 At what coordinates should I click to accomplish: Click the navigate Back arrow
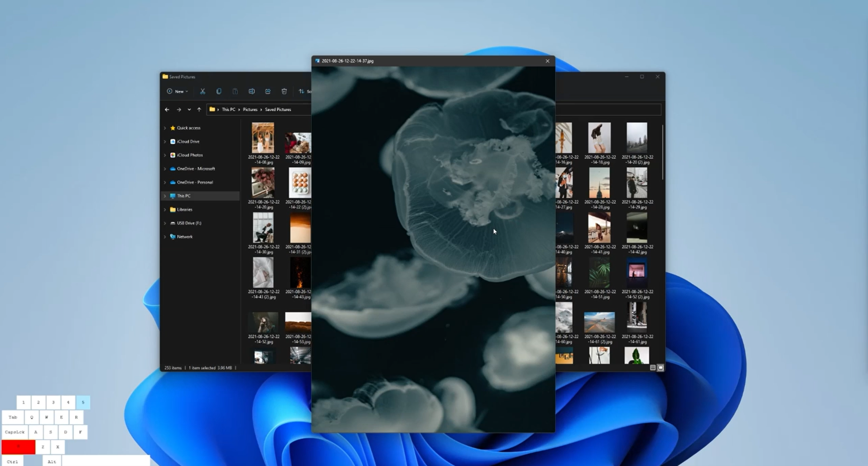click(x=167, y=109)
